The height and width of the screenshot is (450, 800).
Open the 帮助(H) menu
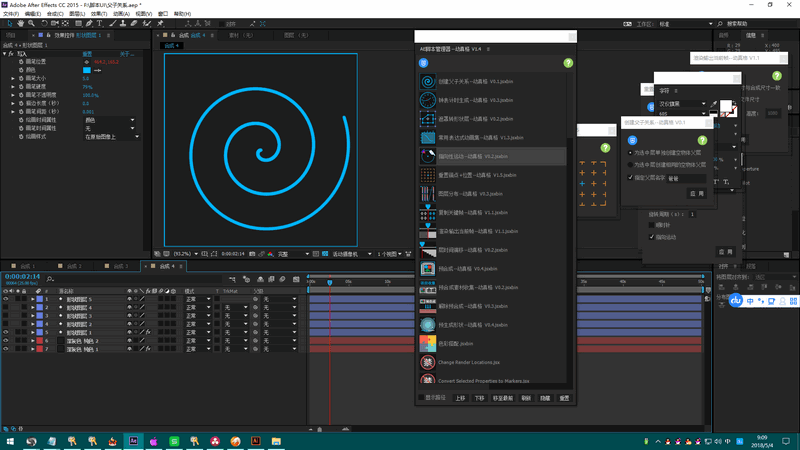[x=182, y=14]
